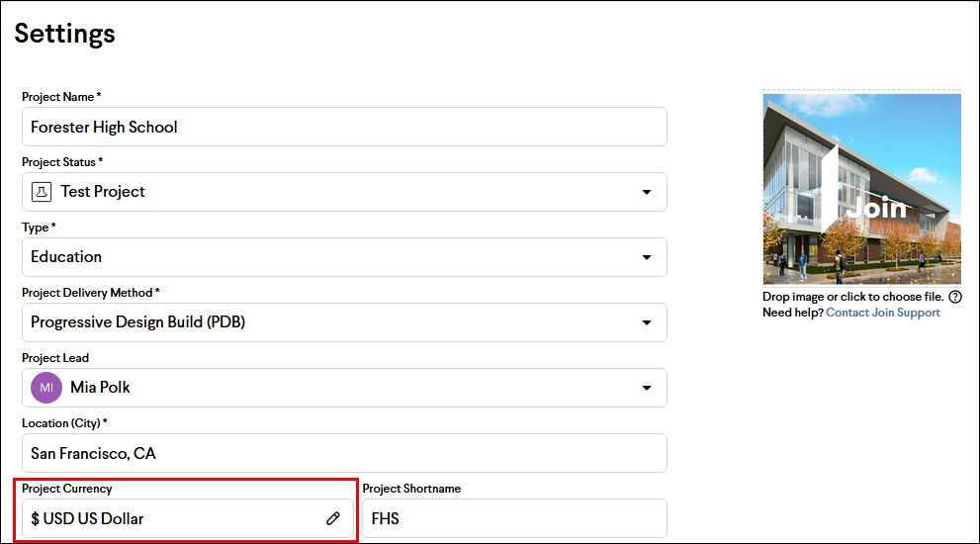Click the San Francisco, CA location field

tap(344, 453)
